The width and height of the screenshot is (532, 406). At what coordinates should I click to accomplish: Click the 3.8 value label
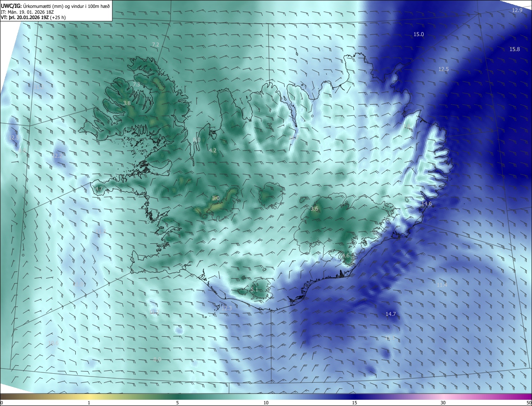[x=127, y=103]
